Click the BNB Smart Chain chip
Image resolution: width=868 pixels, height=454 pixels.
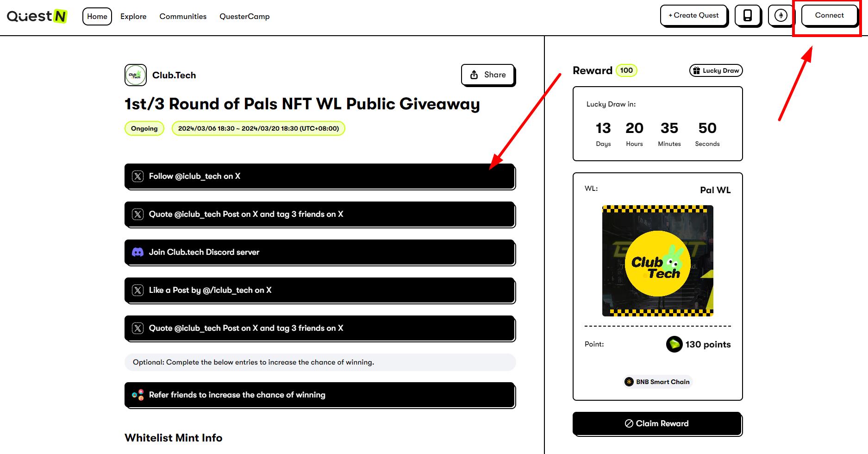[x=657, y=382]
